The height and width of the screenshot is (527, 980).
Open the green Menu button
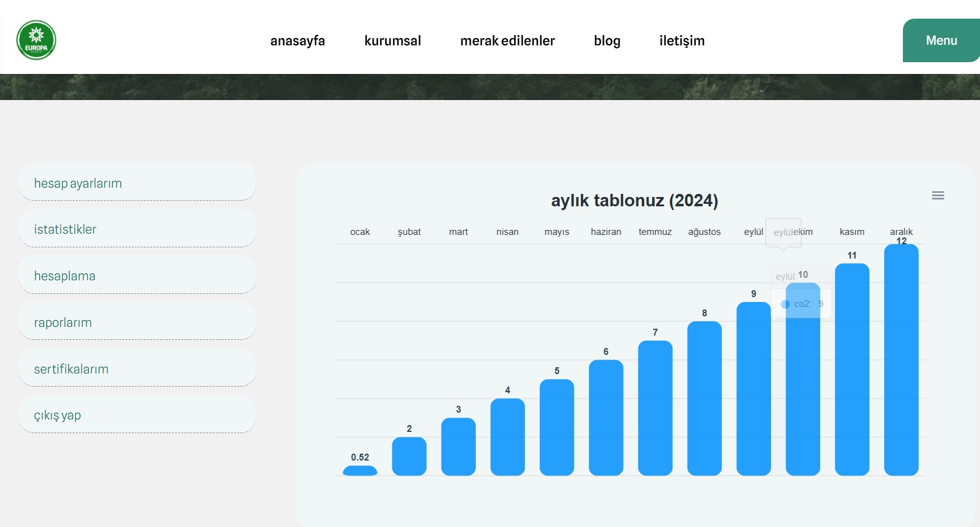pyautogui.click(x=941, y=40)
